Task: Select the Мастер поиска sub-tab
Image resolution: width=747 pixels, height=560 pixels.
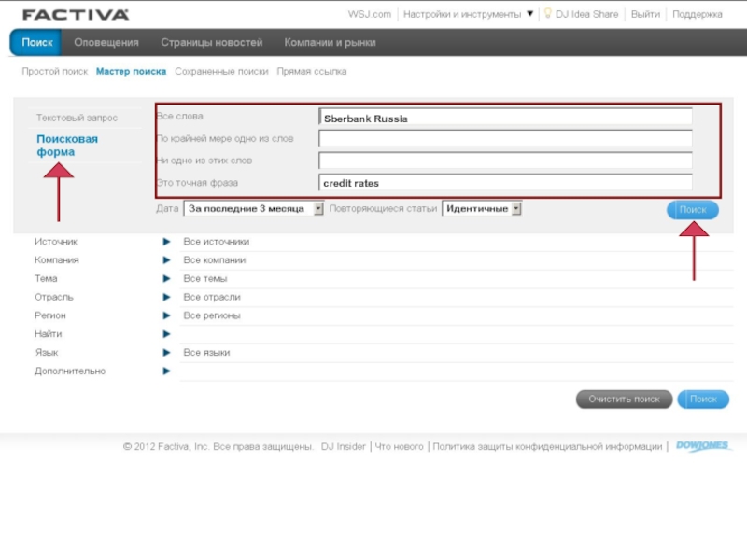Action: coord(131,72)
